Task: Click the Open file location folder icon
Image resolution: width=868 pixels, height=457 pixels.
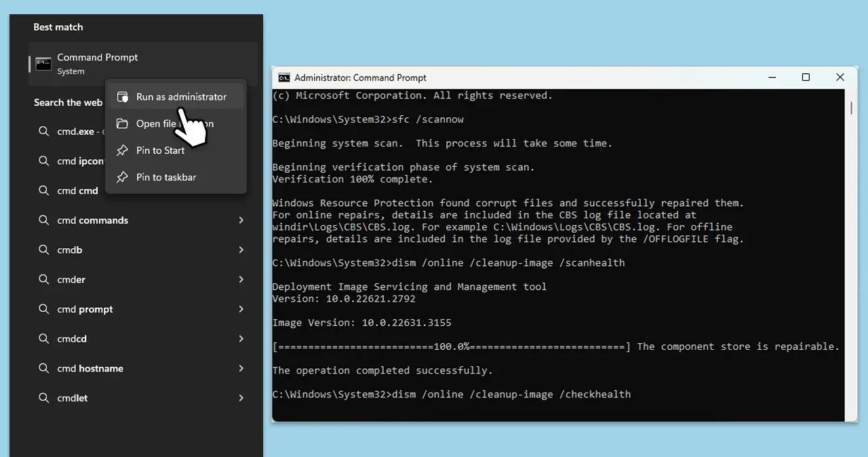Action: [x=122, y=123]
